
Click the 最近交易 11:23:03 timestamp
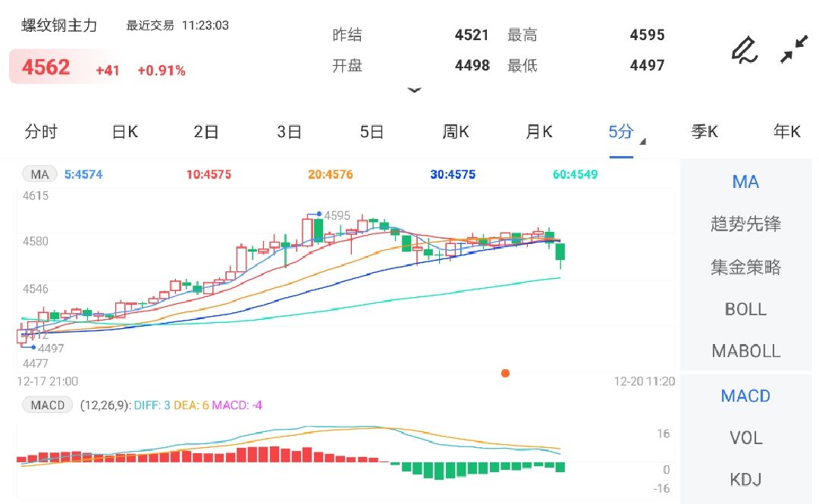[x=177, y=25]
